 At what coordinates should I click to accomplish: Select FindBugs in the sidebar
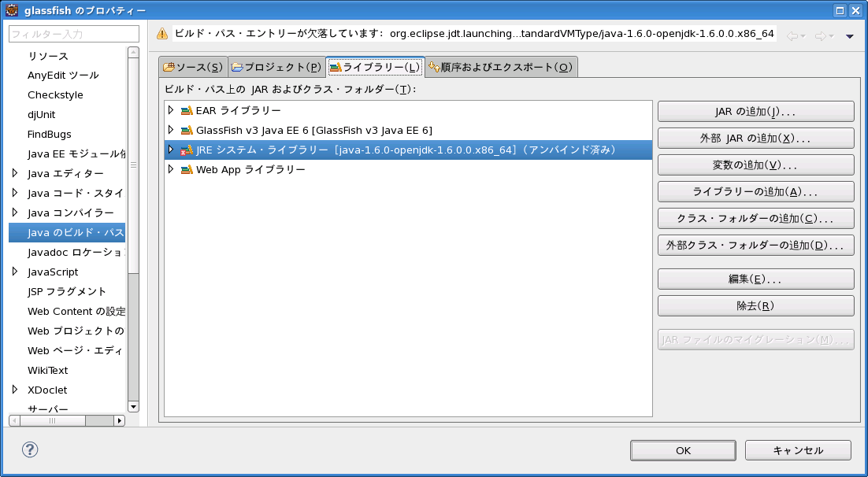coord(50,134)
